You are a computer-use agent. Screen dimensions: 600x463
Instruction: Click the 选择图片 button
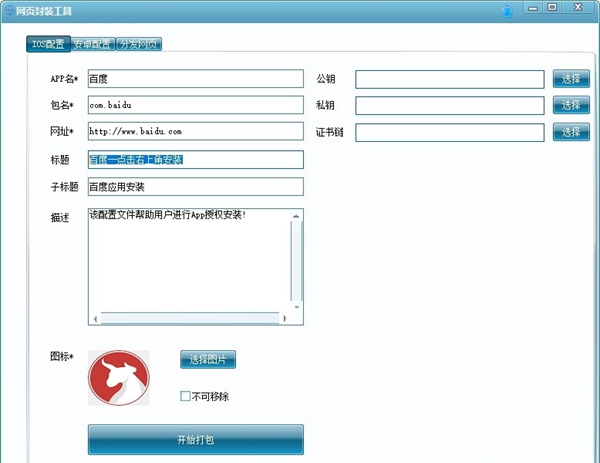click(x=208, y=359)
